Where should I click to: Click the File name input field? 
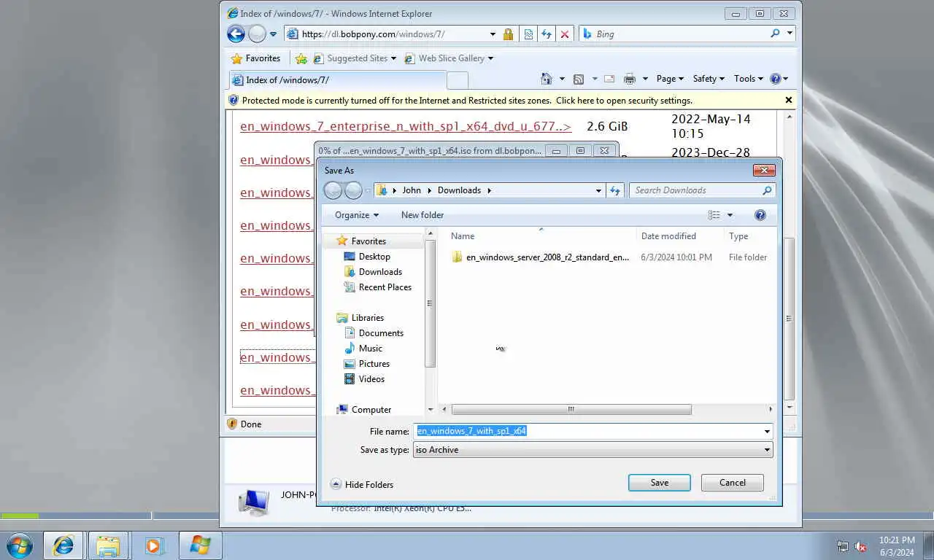[587, 431]
